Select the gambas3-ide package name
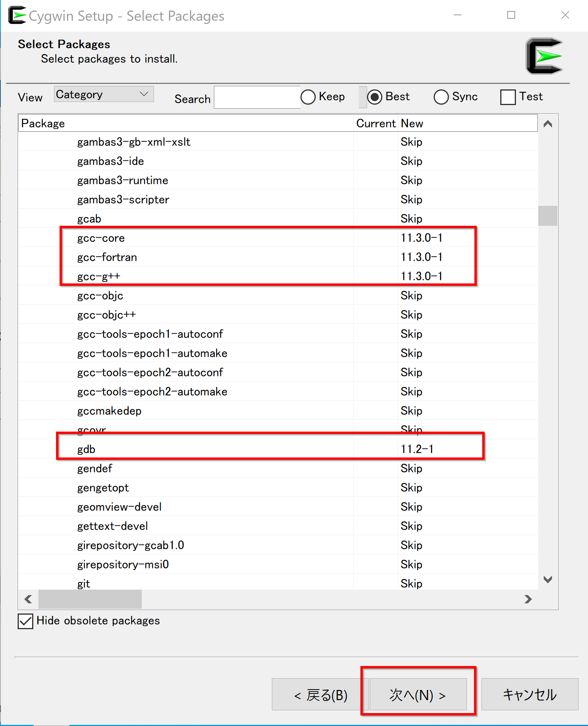The width and height of the screenshot is (588, 726). (x=110, y=161)
